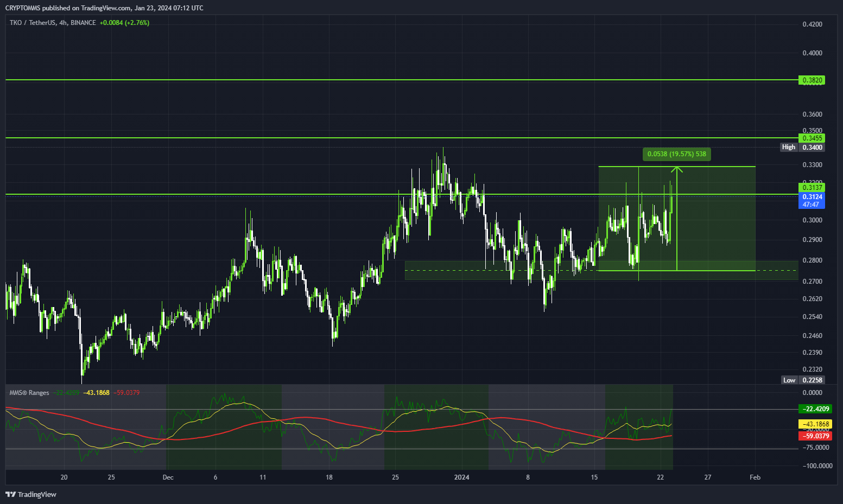
Task: Click the 0.2460 price axis label
Action: [812, 336]
